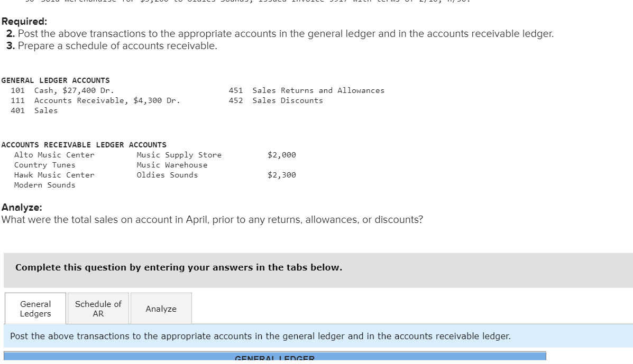
Task: Click the $2,000 balance for Music Supply Store
Action: click(282, 155)
